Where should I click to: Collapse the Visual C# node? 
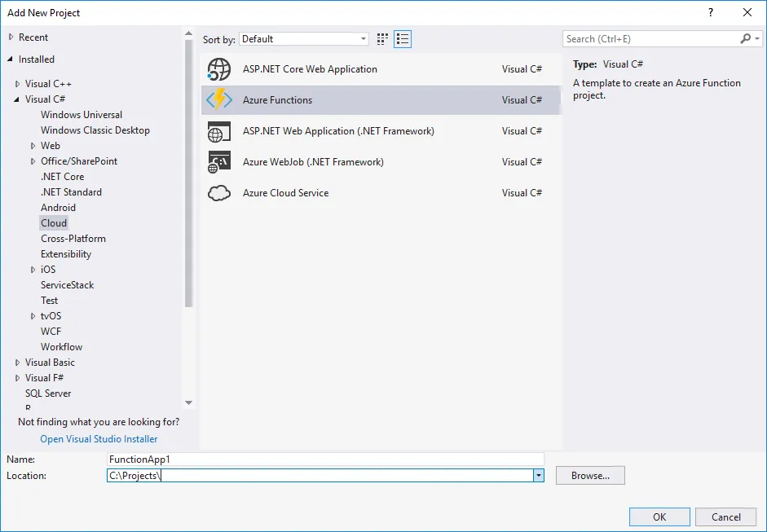pos(17,99)
